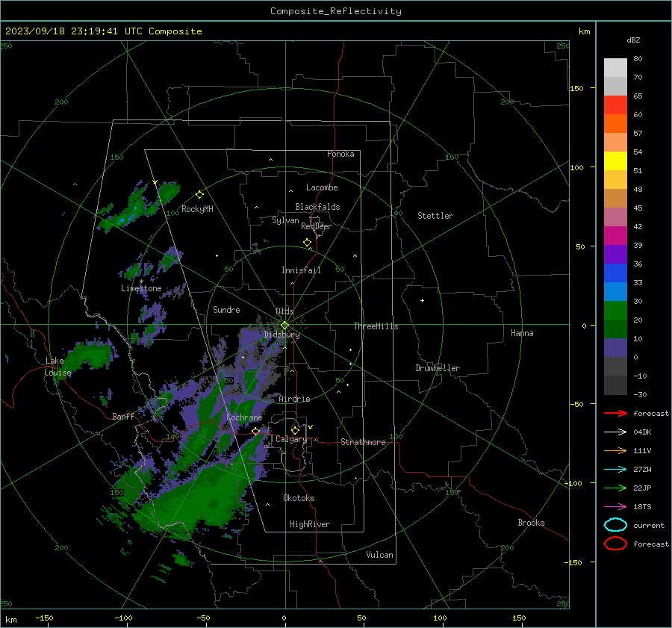672x628 pixels.
Task: Click the RockyMH label
Action: tap(197, 209)
